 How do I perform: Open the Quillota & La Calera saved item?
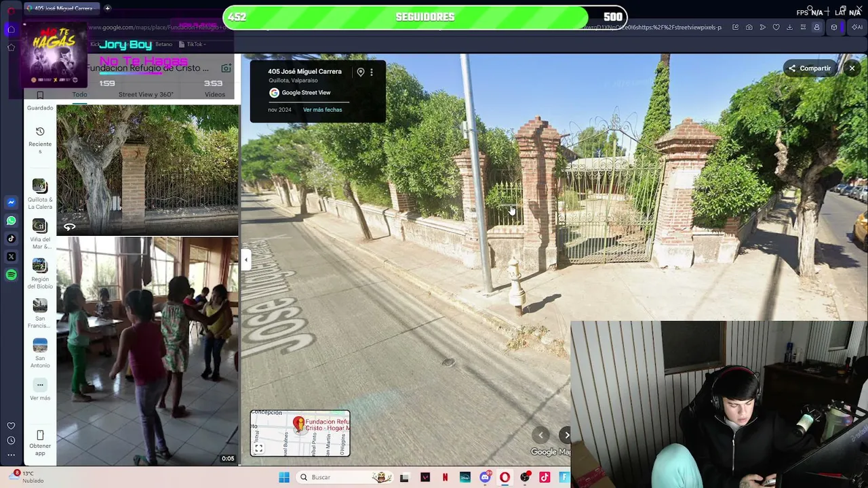pyautogui.click(x=40, y=195)
